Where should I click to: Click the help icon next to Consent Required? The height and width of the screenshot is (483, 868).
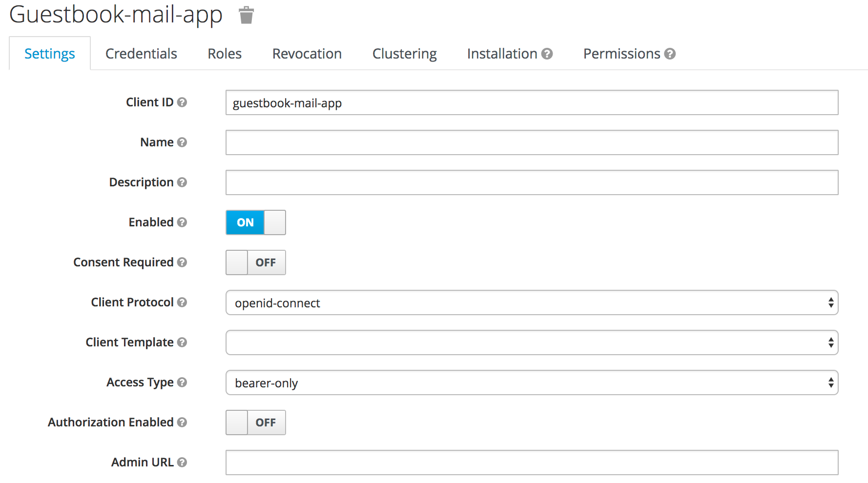[x=182, y=262]
